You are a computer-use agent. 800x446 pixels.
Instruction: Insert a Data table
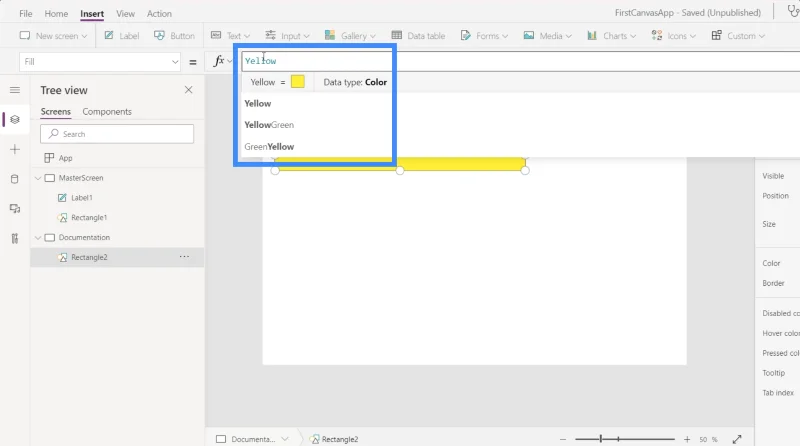418,36
